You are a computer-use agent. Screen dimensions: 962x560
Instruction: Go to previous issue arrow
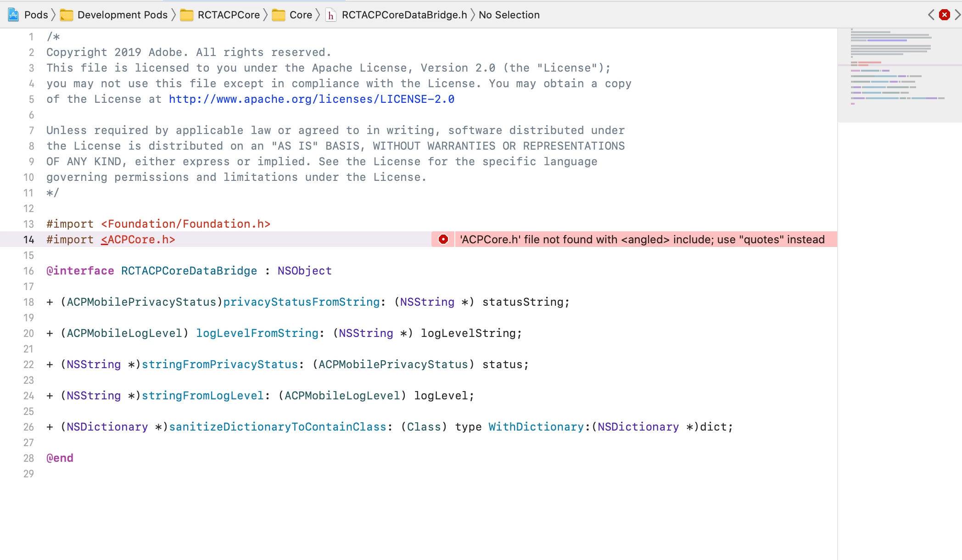[931, 15]
